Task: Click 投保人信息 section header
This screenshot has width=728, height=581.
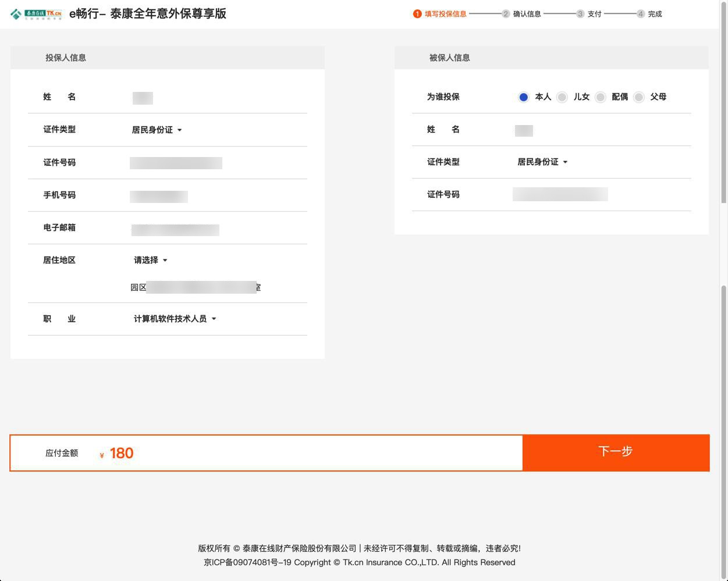Action: [168, 58]
